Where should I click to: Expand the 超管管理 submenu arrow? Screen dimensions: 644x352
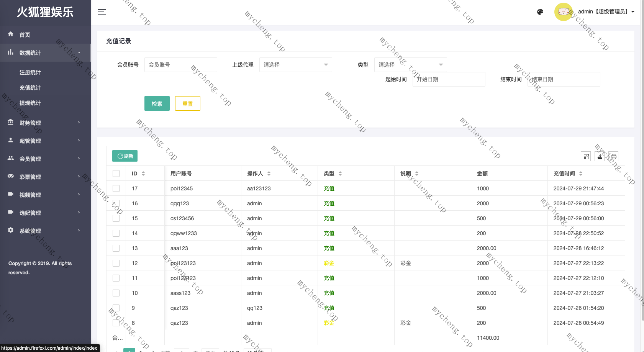[79, 141]
